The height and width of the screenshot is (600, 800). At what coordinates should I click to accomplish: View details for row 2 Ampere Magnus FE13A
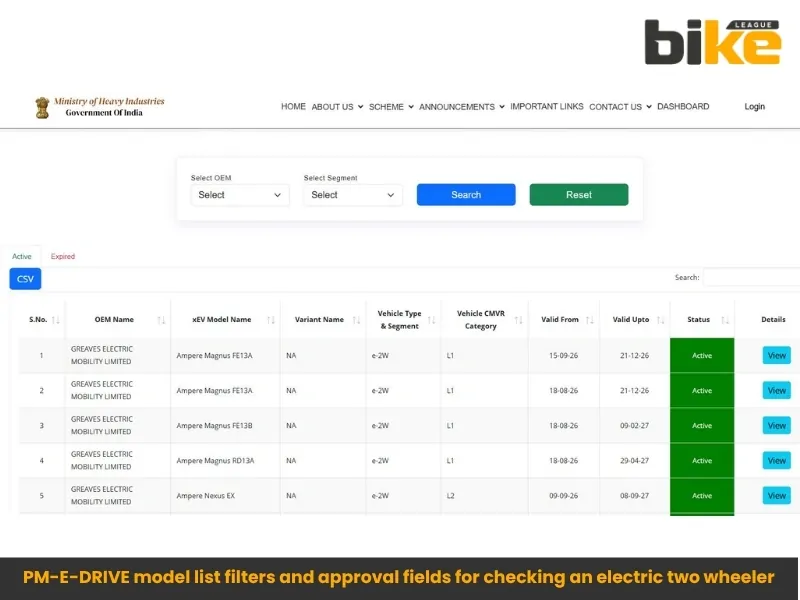pyautogui.click(x=777, y=391)
